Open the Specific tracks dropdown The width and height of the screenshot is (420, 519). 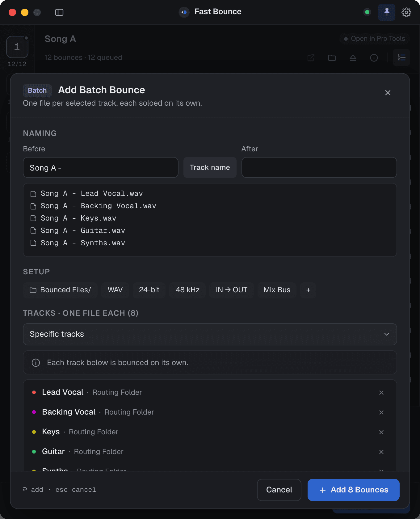coord(210,334)
